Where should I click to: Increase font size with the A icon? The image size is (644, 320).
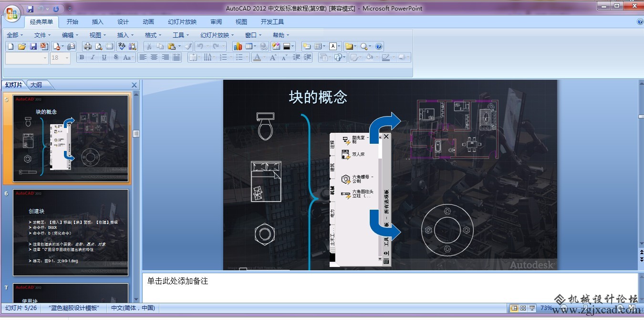273,57
